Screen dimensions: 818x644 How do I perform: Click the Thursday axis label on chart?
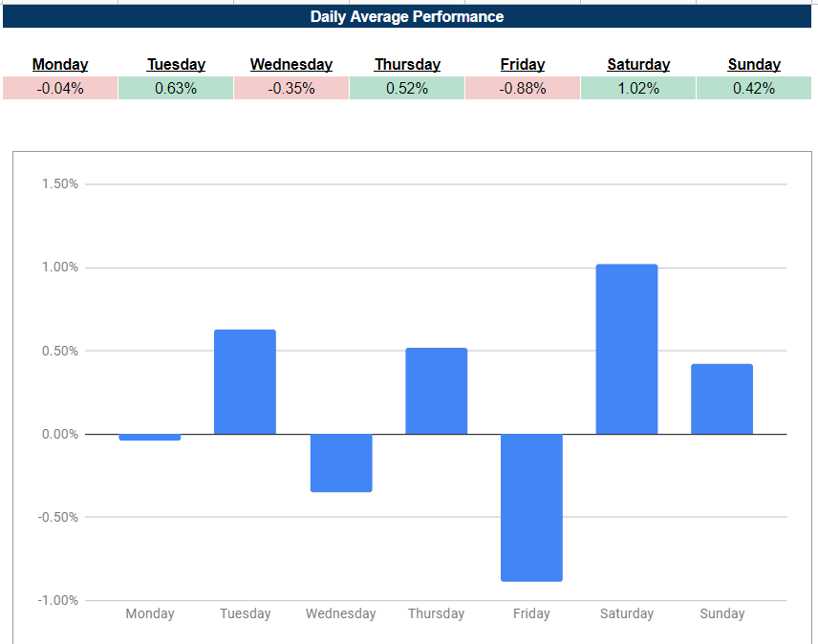coord(436,613)
